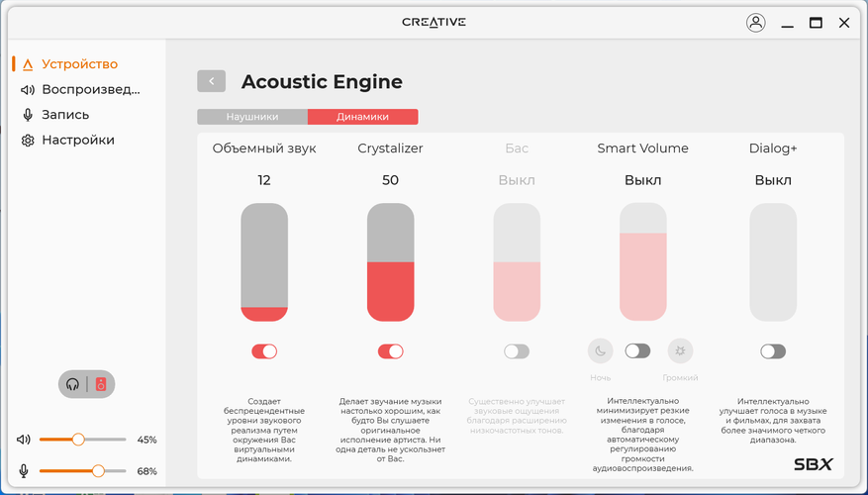Open the Устройство sidebar section

(x=79, y=64)
